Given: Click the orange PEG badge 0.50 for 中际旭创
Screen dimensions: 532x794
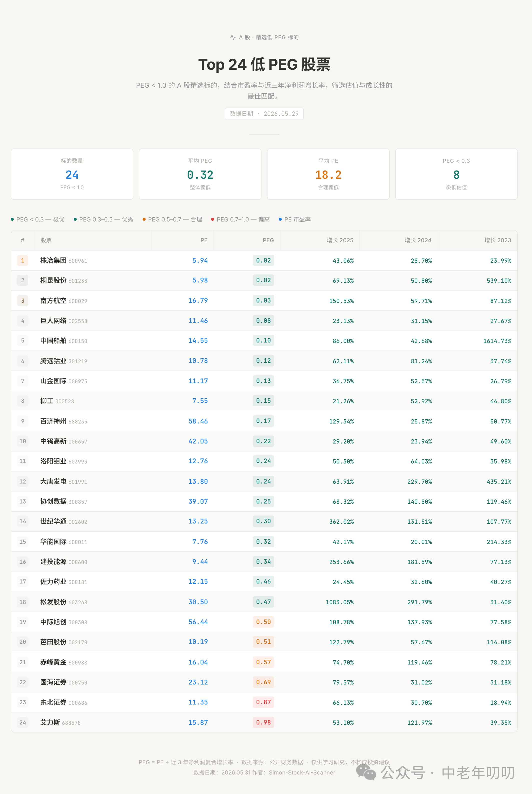Looking at the screenshot, I should coord(263,622).
